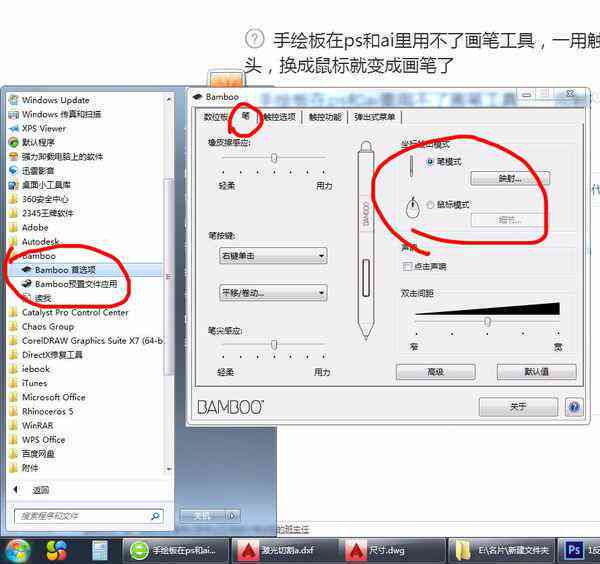Expand the iebook folder
This screenshot has height=564, width=600.
tap(30, 369)
